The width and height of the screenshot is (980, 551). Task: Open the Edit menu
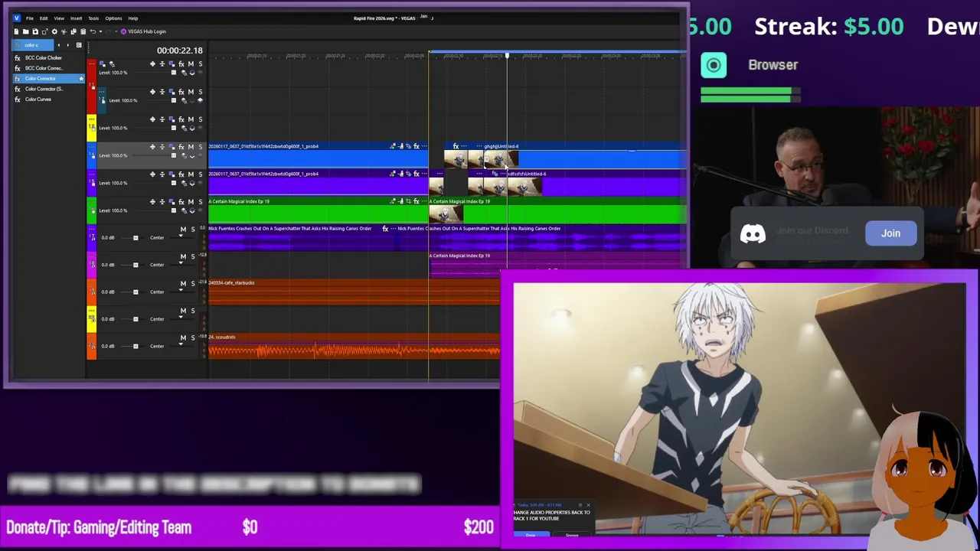coord(44,18)
